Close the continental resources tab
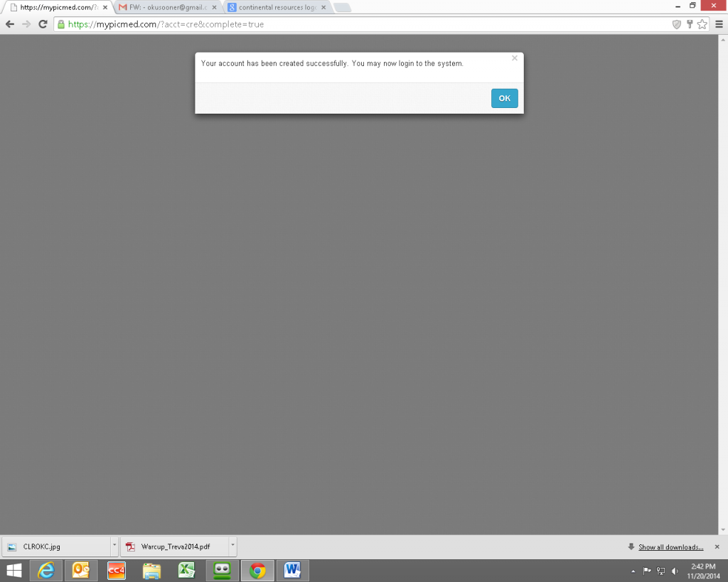The height and width of the screenshot is (582, 728). pyautogui.click(x=323, y=7)
